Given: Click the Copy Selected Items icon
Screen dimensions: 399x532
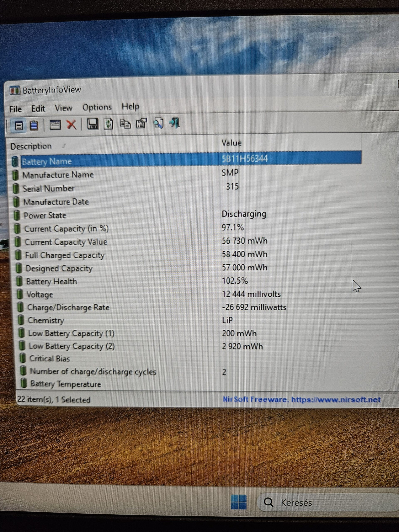Looking at the screenshot, I should pyautogui.click(x=125, y=124).
